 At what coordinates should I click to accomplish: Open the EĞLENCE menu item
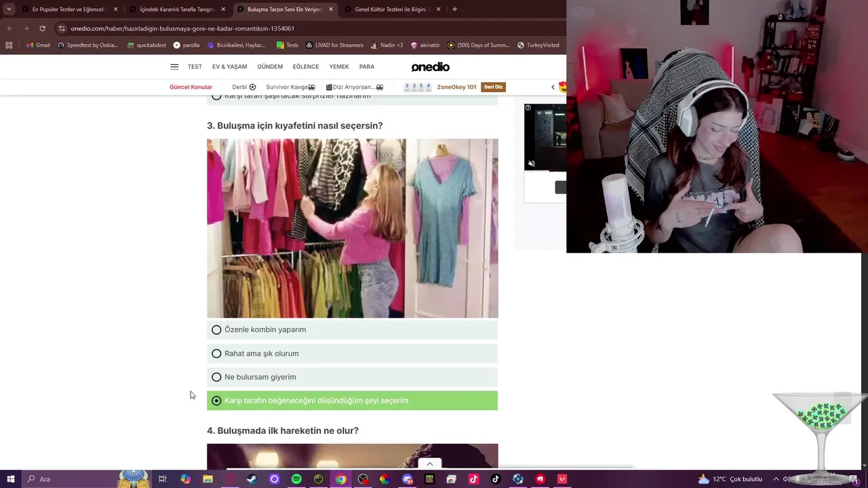click(x=306, y=66)
